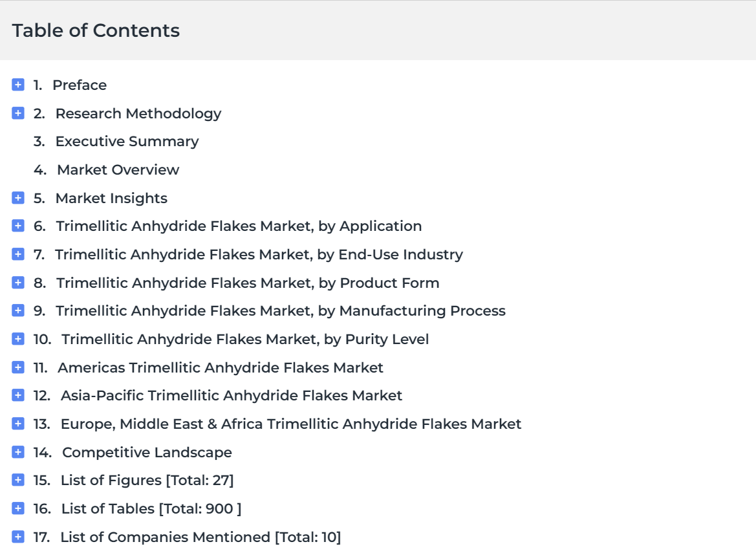Image resolution: width=756 pixels, height=553 pixels.
Task: Expand List of Figures plus icon
Action: [x=18, y=480]
